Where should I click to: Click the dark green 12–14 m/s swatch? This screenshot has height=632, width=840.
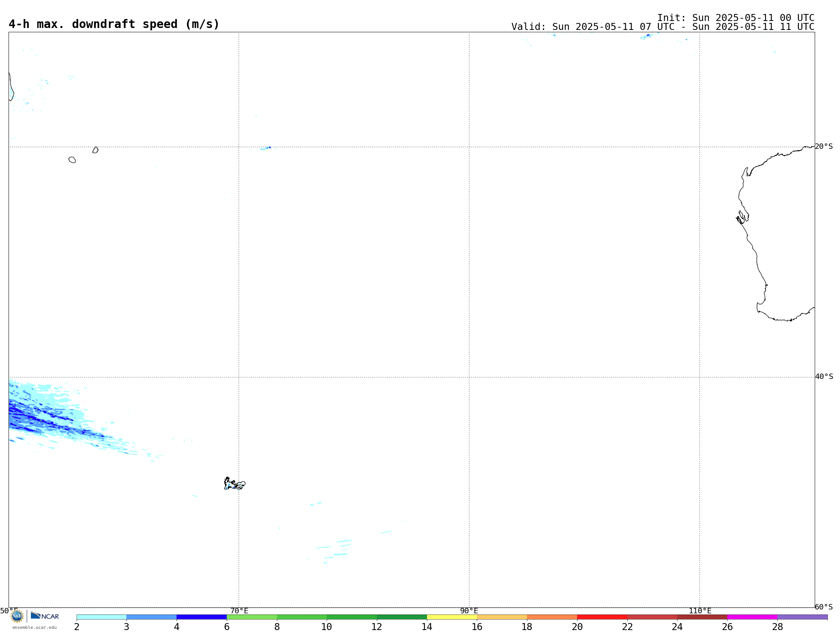pos(402,617)
